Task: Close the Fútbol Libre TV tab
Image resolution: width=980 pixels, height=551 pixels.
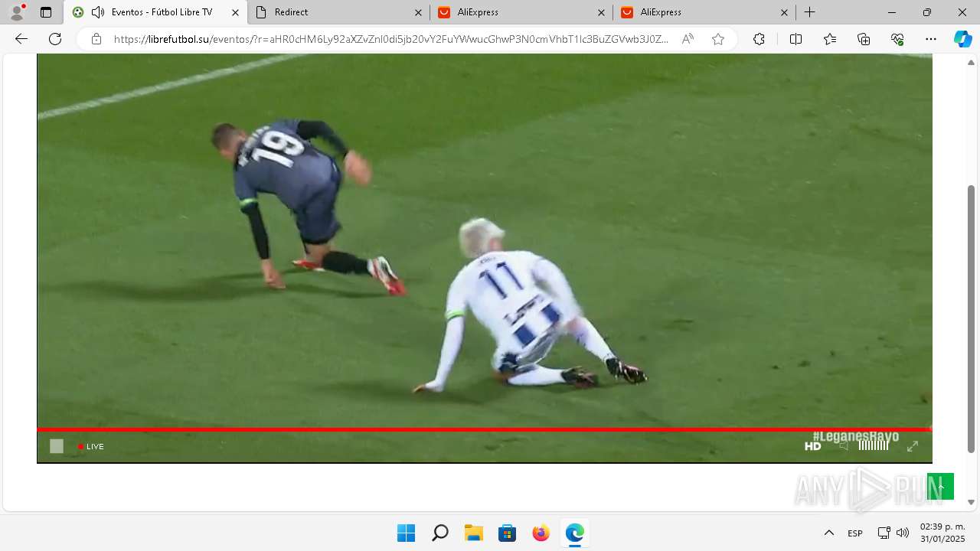Action: pos(235,12)
